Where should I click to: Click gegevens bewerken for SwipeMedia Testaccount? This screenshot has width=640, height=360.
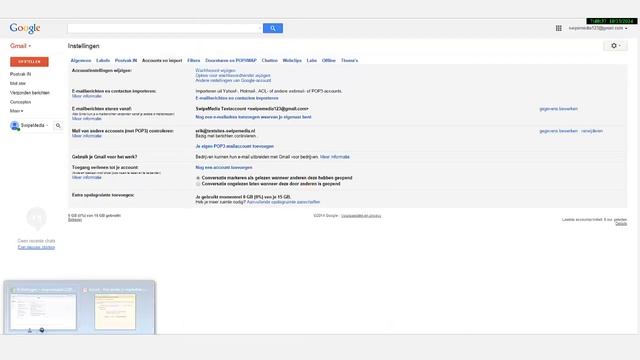point(558,109)
